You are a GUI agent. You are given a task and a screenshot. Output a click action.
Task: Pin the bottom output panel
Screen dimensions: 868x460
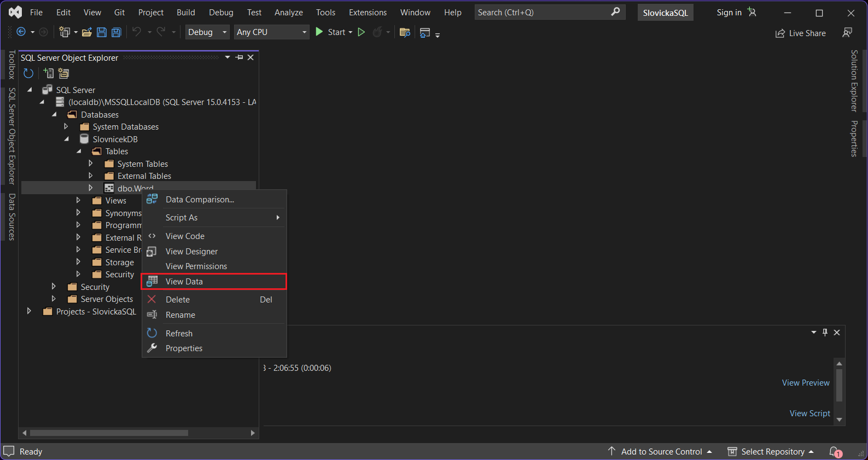[x=825, y=332]
